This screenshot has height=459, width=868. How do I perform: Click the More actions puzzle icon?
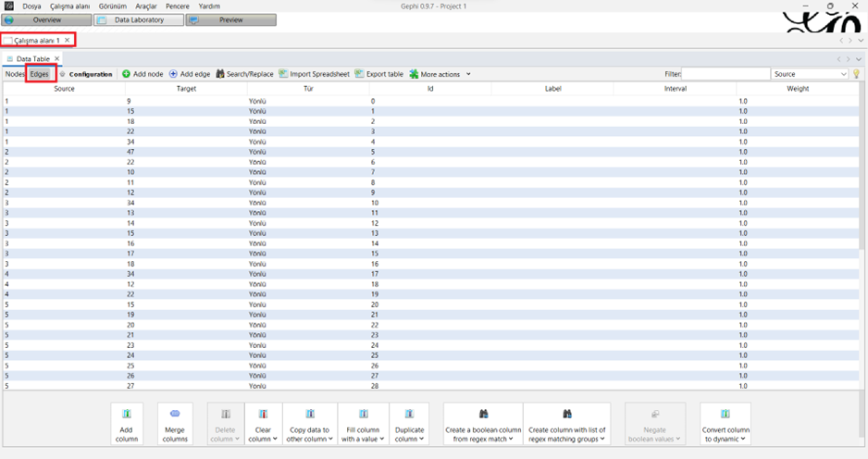pos(414,74)
